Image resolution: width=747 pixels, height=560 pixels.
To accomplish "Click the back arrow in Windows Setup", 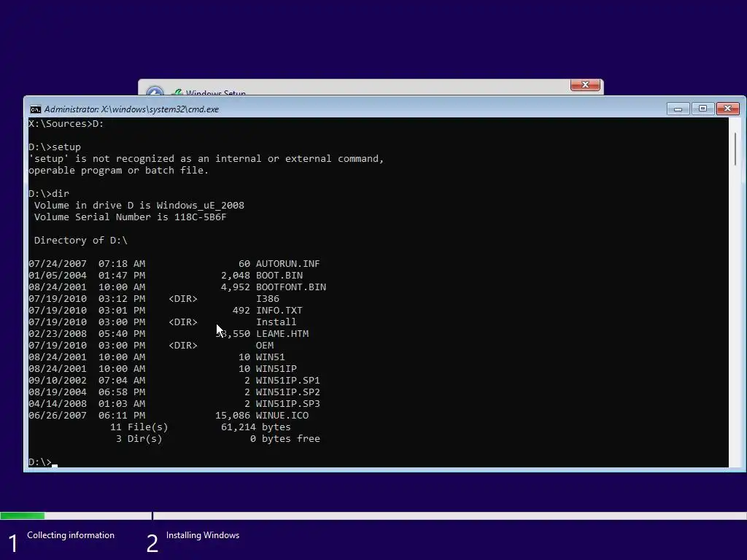I will click(x=155, y=91).
